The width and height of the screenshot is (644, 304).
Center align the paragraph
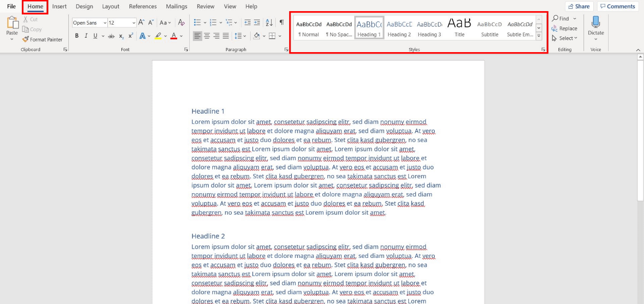(207, 36)
